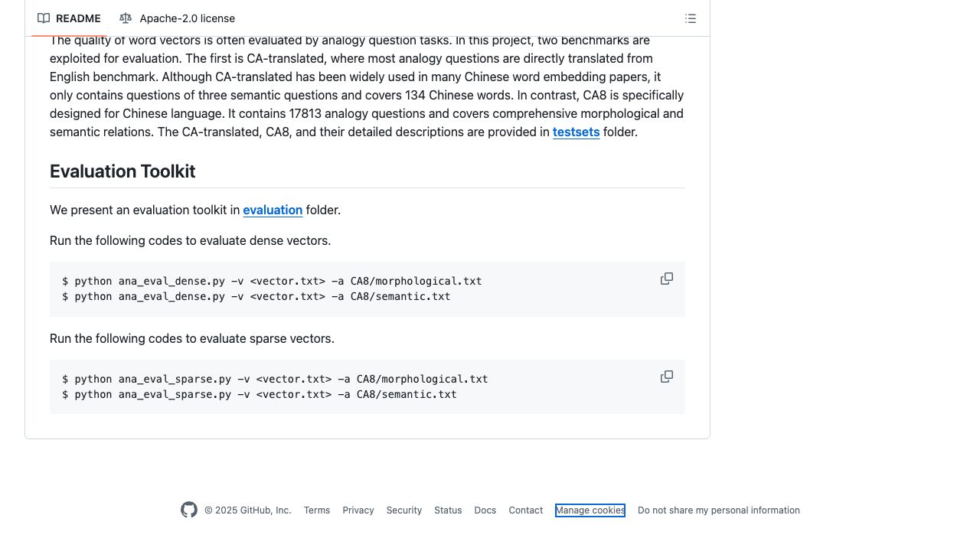Go to Terms in footer

click(x=317, y=510)
